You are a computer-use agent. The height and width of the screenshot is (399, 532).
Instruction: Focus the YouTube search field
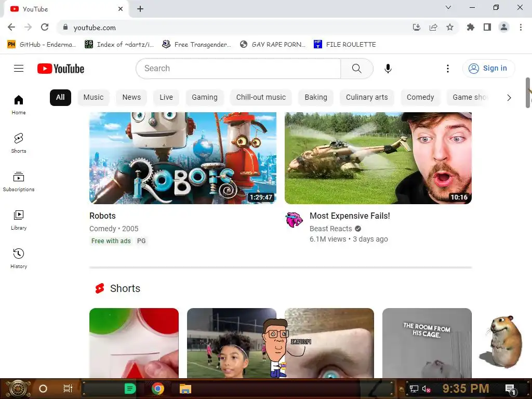click(238, 69)
